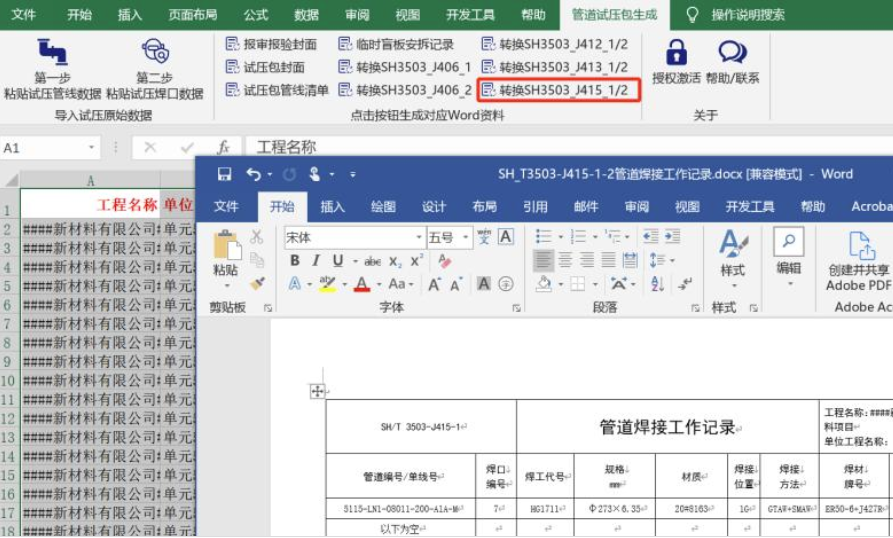This screenshot has width=893, height=538.
Task: Click the shrink font size icon
Action: (456, 284)
